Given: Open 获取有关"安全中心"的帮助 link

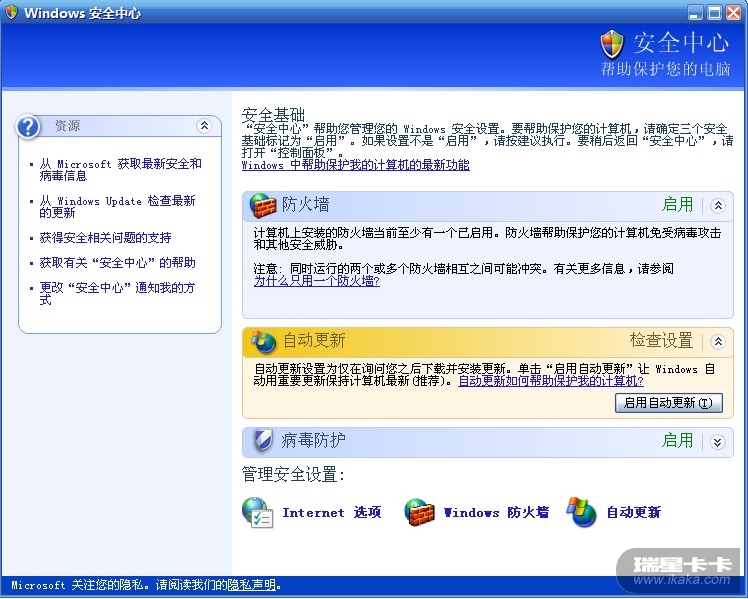Looking at the screenshot, I should point(117,263).
